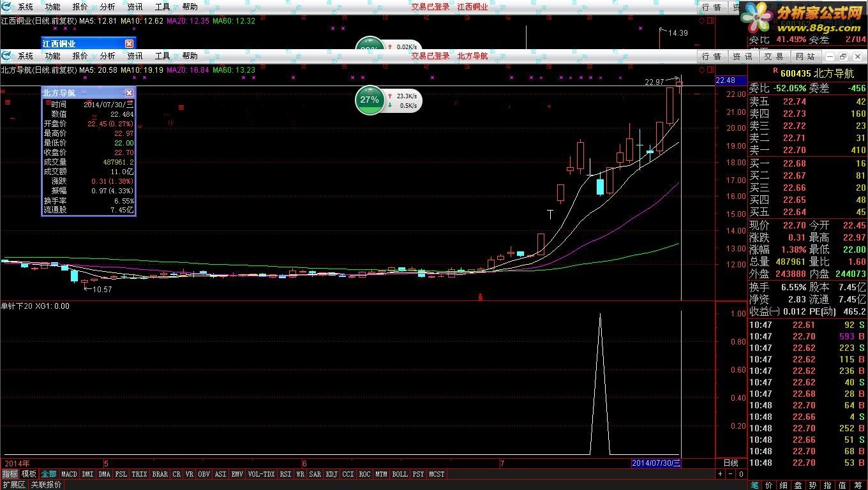Open the 资讯 menu in the 北方导航 window
Screen dimensions: 868x490
(135, 56)
